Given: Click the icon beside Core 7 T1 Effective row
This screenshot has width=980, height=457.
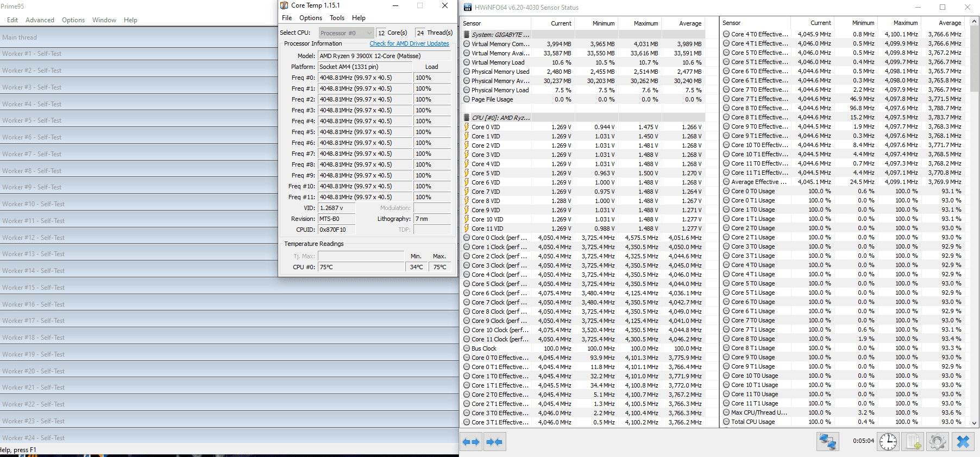Looking at the screenshot, I should pos(726,99).
